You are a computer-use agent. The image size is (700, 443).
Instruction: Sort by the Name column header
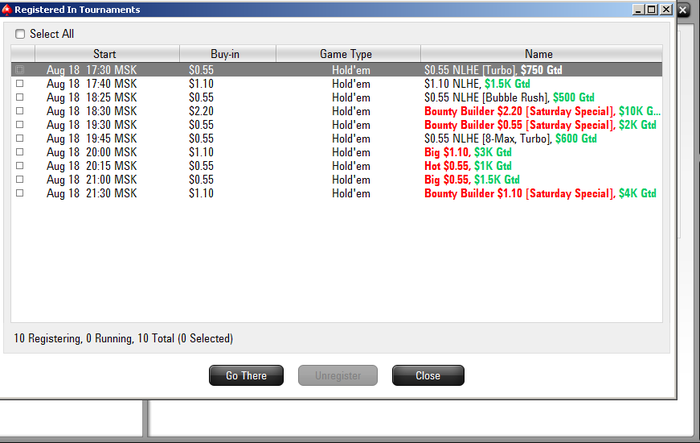[x=541, y=54]
